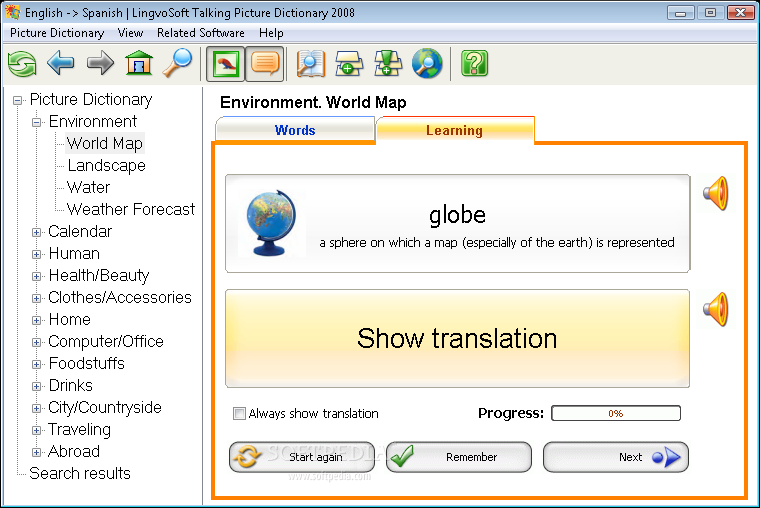
Task: Expand the Computer/Office category
Action: coord(36,342)
